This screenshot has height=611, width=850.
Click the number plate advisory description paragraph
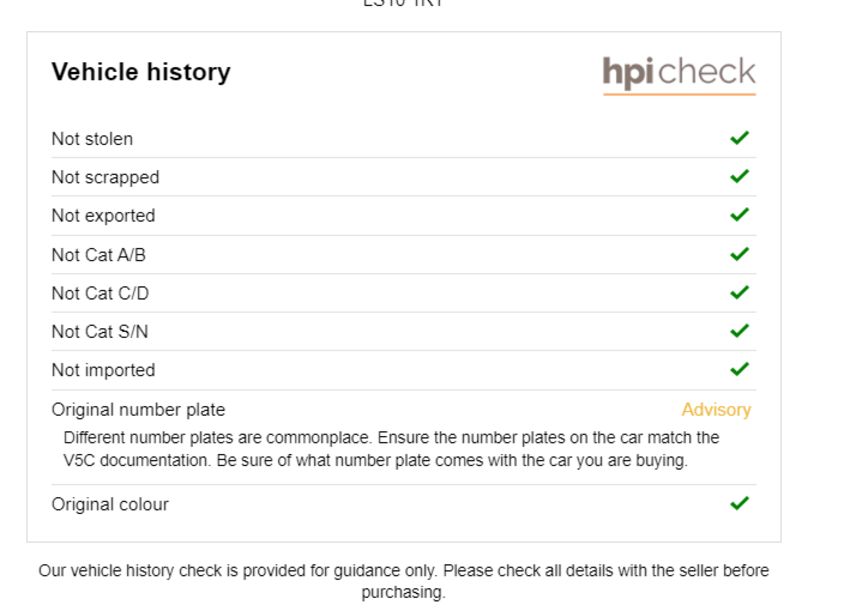(391, 449)
